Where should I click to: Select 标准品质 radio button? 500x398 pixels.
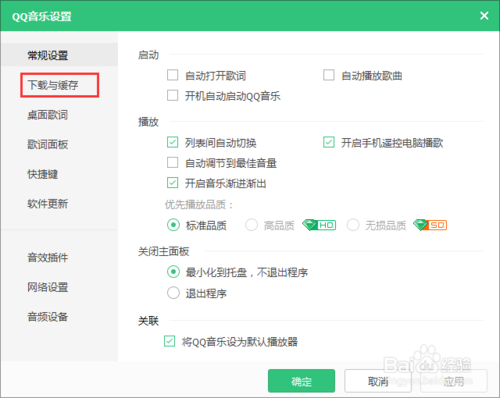coord(173,225)
